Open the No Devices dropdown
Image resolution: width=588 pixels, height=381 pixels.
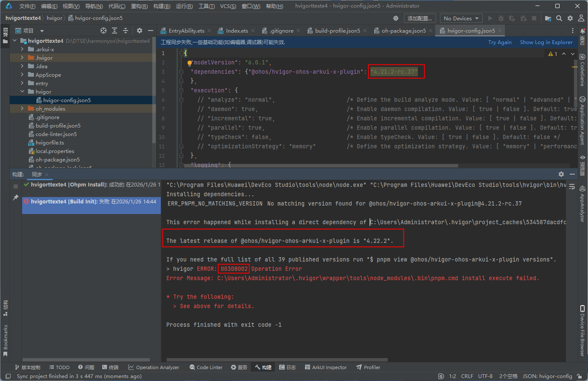pyautogui.click(x=461, y=18)
